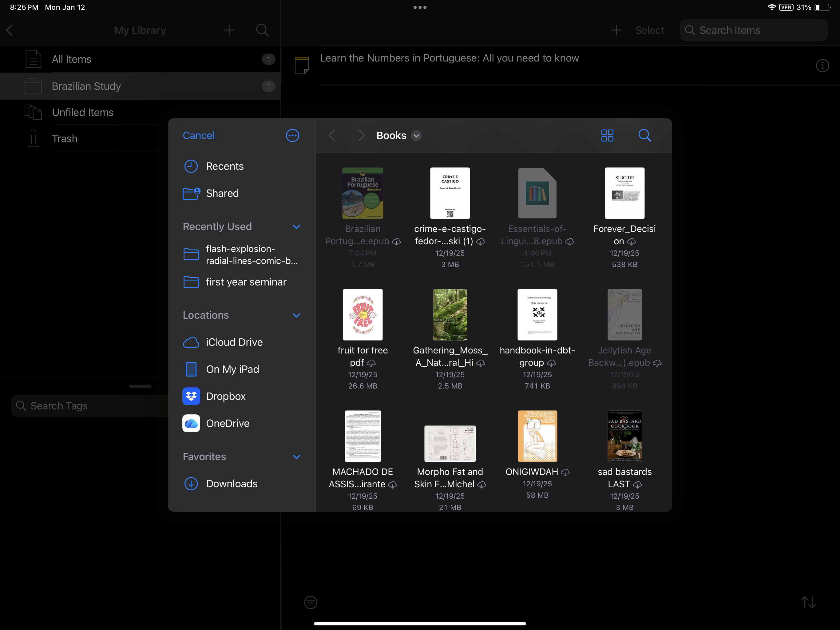This screenshot has width=840, height=630.
Task: Cancel the file picker
Action: [199, 136]
